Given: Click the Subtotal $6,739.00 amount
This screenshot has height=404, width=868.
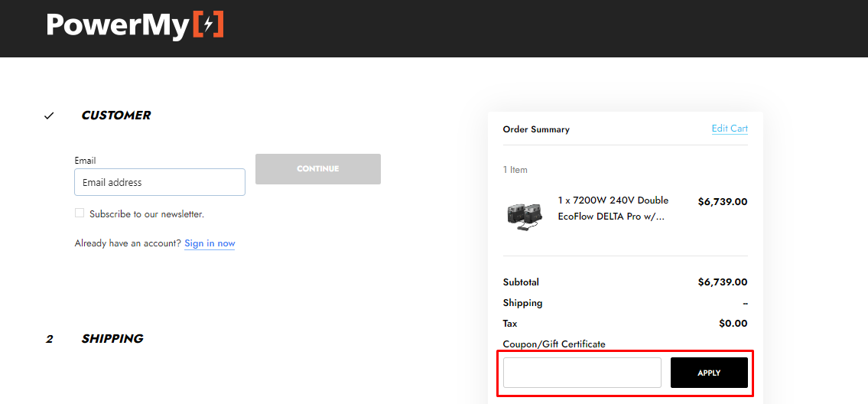Looking at the screenshot, I should 723,282.
